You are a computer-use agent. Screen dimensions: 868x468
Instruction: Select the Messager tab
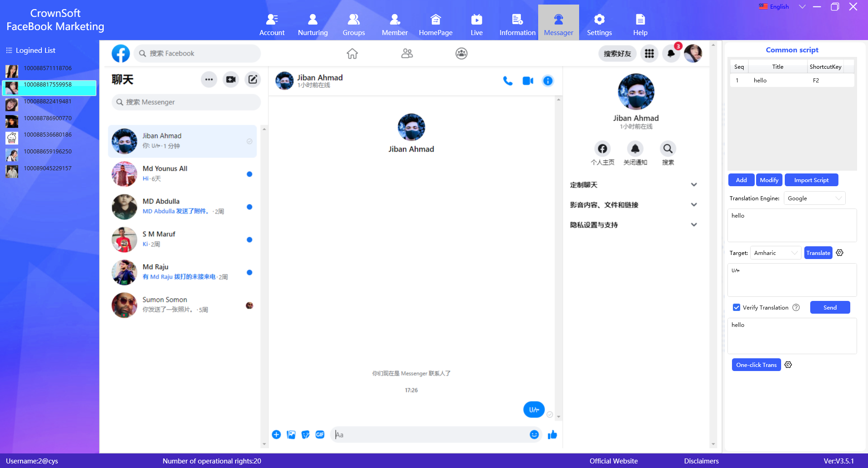[x=558, y=23]
